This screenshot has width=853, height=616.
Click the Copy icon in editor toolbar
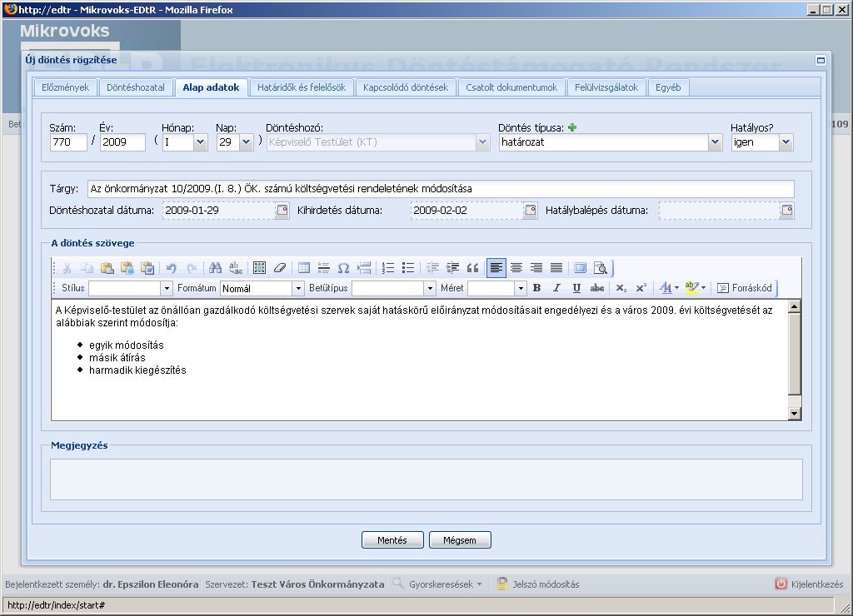(87, 268)
